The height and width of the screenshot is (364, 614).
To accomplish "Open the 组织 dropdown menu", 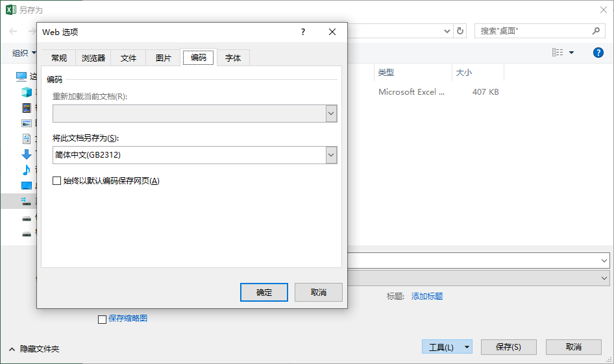I will click(x=24, y=53).
